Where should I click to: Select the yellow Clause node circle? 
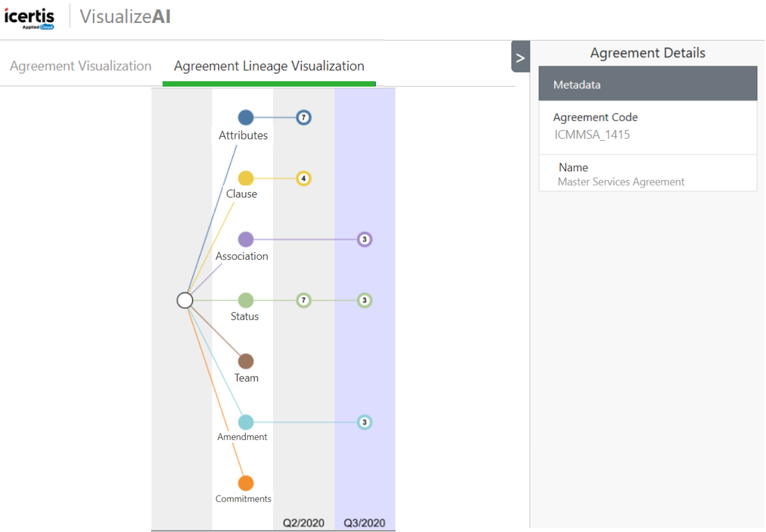click(246, 179)
